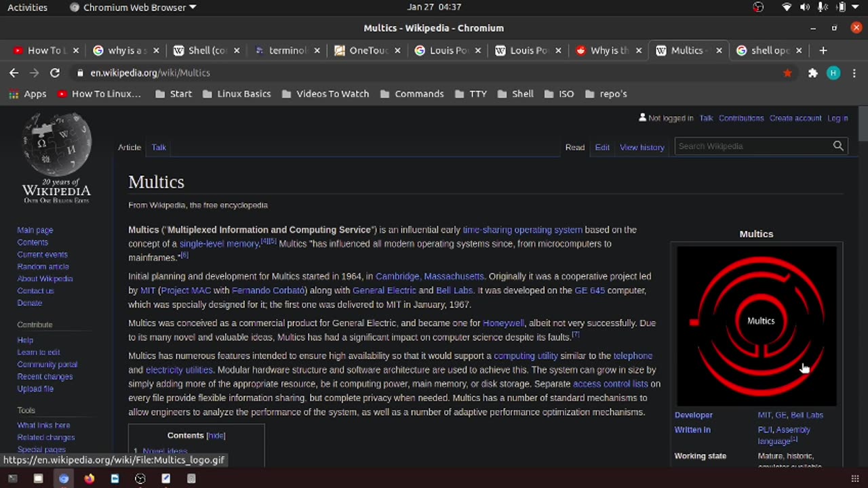The width and height of the screenshot is (868, 488).
Task: Open the LibreOffice Writer taskbar icon
Action: coord(115,479)
